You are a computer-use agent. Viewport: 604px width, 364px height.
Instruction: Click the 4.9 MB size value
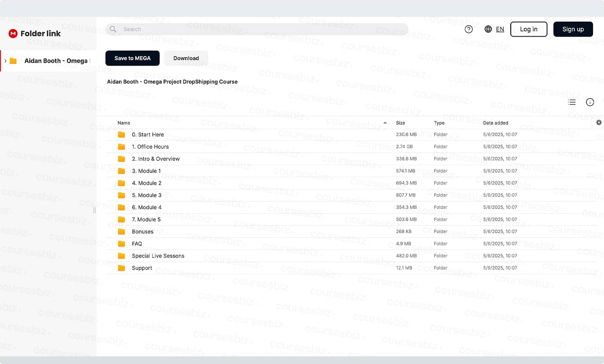(x=403, y=244)
